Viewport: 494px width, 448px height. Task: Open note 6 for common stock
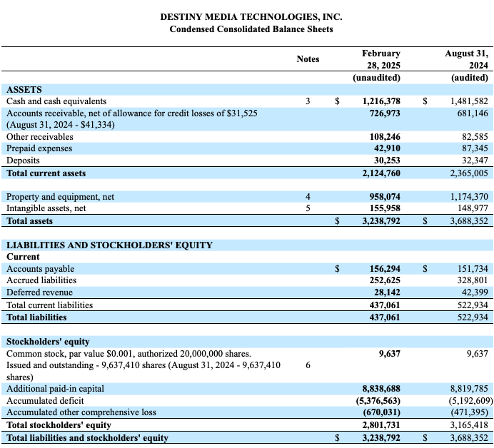(308, 365)
